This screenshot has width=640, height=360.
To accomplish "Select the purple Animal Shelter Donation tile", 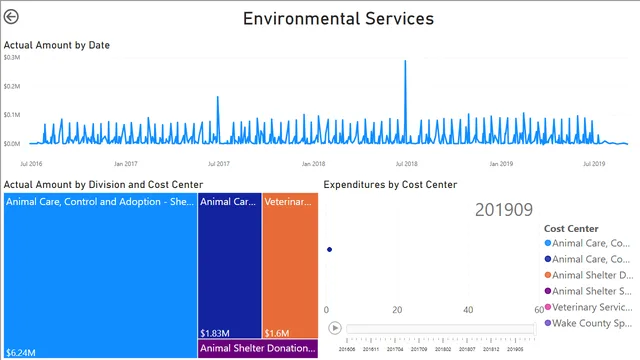I will [258, 349].
